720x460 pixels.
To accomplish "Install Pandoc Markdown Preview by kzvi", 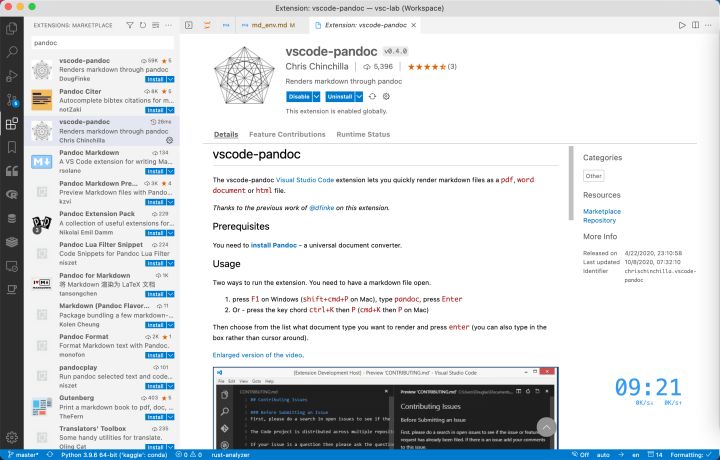I will coord(156,202).
